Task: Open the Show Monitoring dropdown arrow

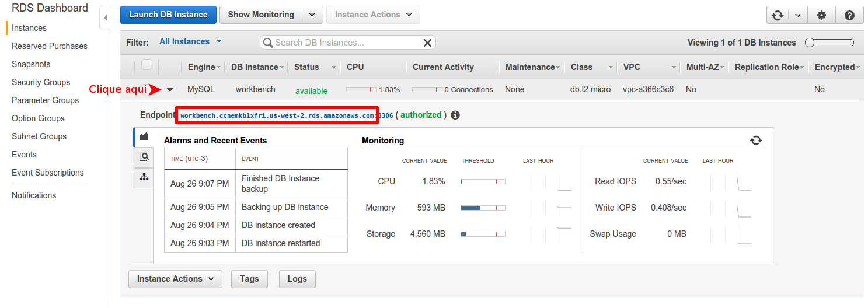Action: [x=312, y=15]
